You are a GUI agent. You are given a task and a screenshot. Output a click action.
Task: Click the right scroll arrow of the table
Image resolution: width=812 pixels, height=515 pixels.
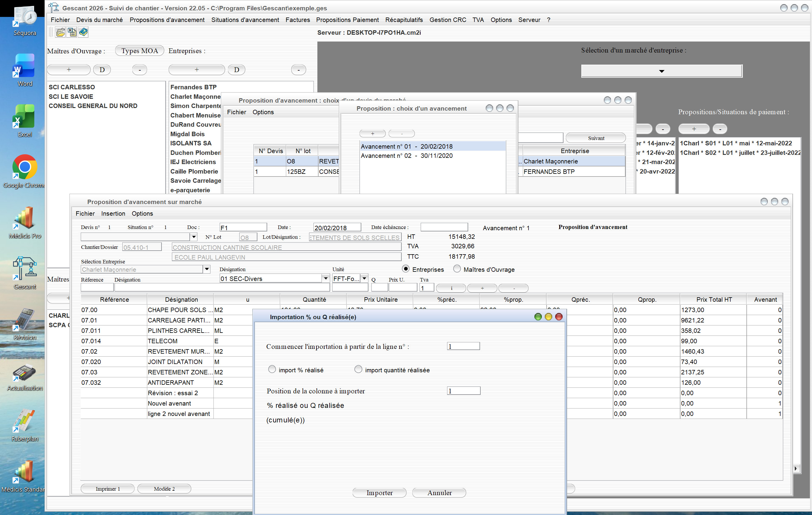coord(796,468)
